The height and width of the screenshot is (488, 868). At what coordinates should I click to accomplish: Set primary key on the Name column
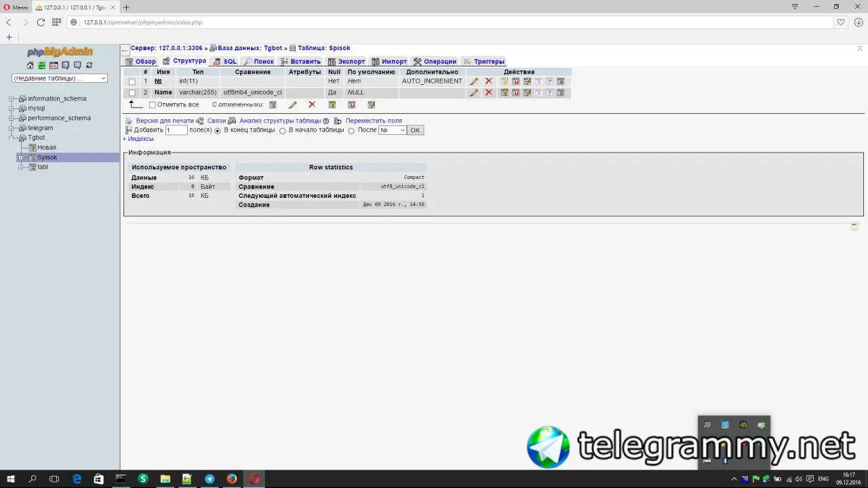505,93
